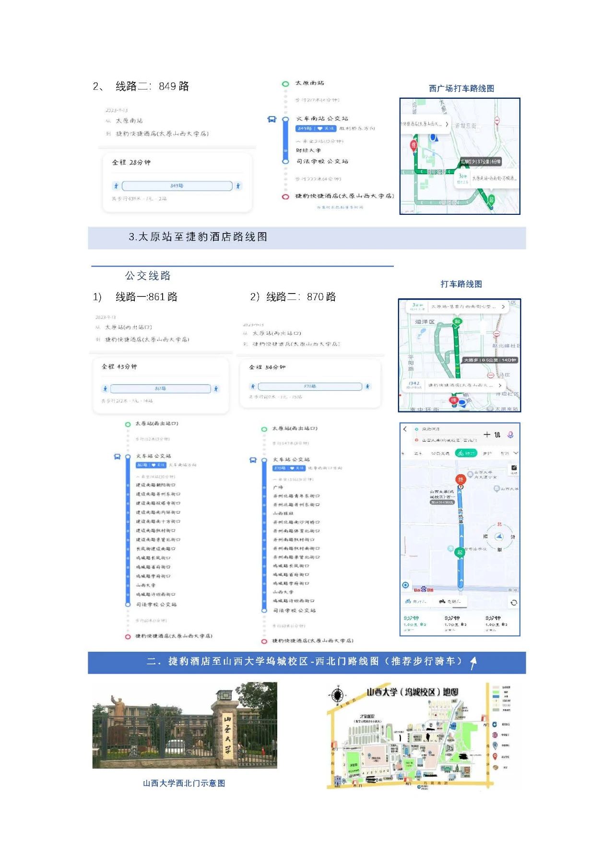Tap map layers icon on cycling map
This screenshot has width=614, height=868.
[x=514, y=469]
